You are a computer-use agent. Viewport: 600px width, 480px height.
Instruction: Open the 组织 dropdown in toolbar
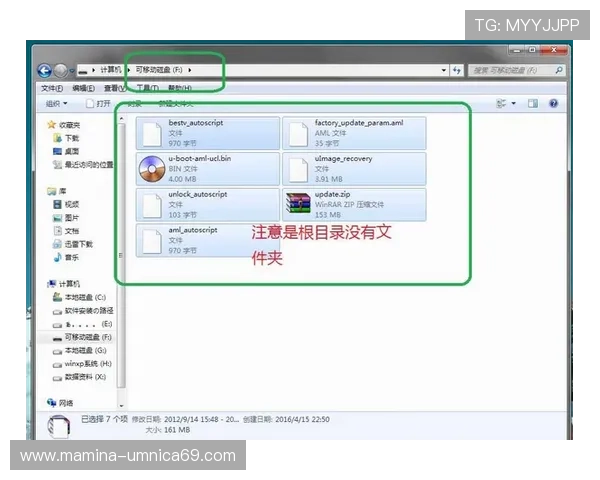tap(57, 104)
